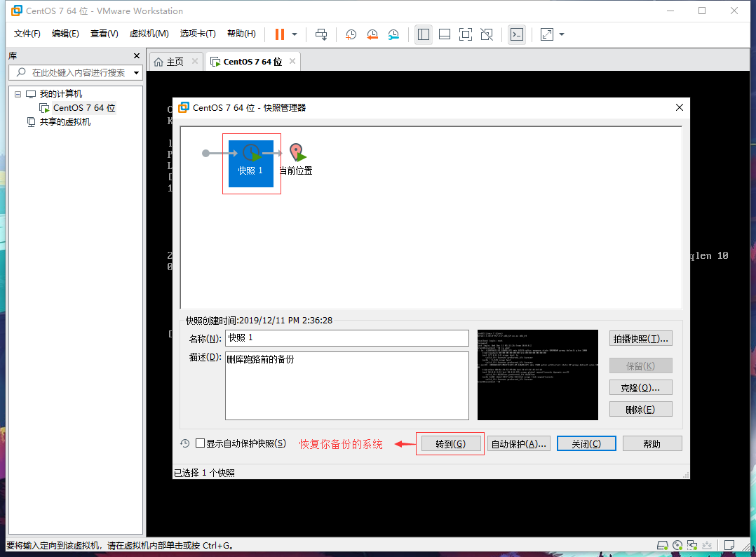Click the 删除(E) button
Screen dimensions: 756x557
coord(640,410)
